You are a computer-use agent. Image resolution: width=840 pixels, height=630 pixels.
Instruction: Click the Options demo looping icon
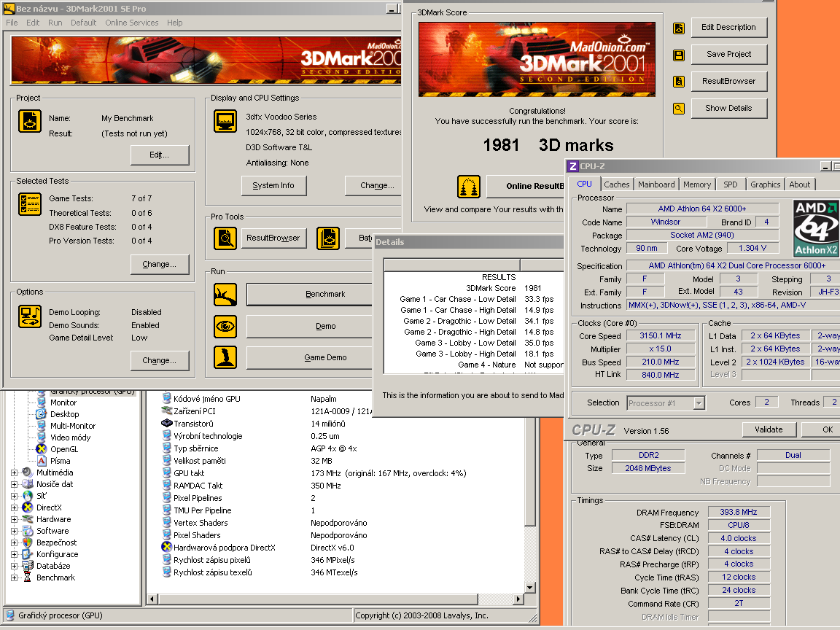[x=30, y=316]
